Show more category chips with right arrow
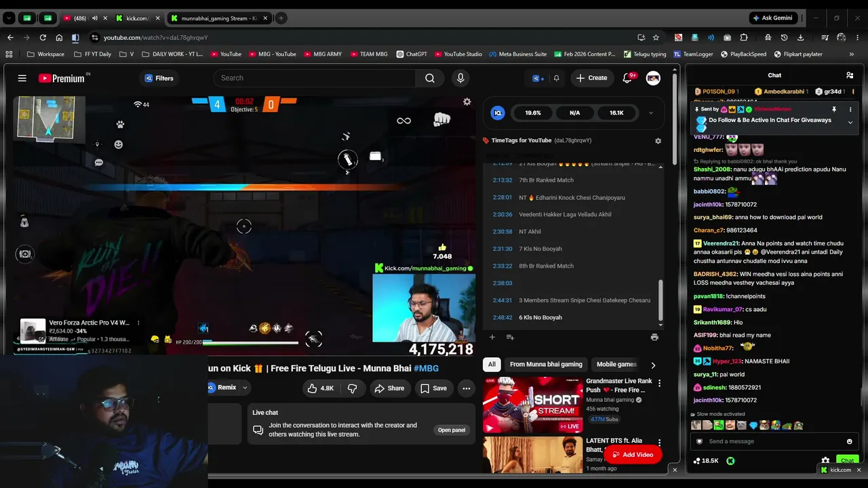 coord(653,365)
